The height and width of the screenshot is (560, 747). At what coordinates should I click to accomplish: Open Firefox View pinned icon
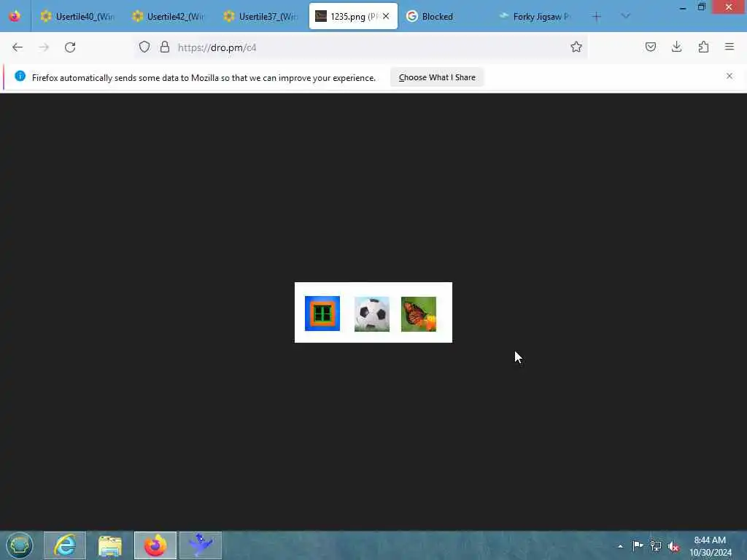(x=15, y=16)
